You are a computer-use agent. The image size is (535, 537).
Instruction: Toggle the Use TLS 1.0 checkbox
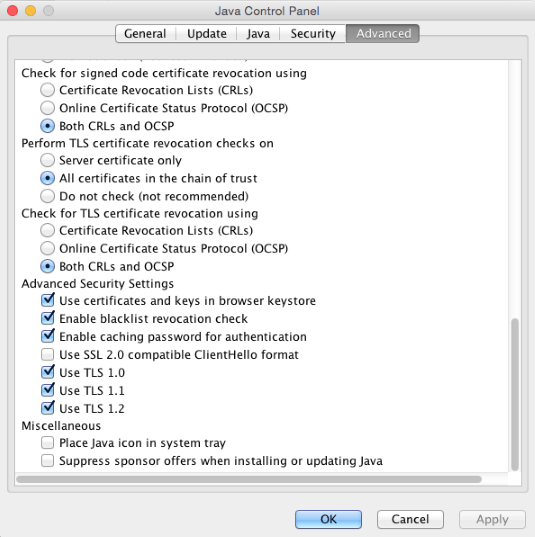coord(47,372)
